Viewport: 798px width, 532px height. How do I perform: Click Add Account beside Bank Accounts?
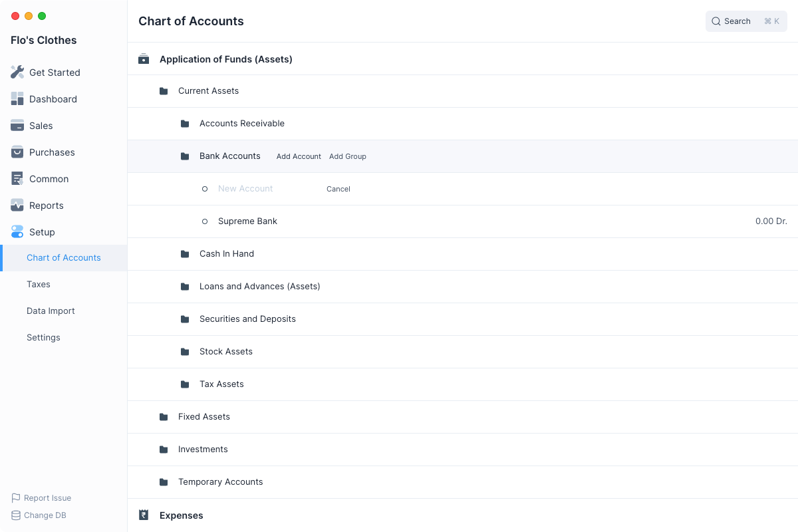299,156
